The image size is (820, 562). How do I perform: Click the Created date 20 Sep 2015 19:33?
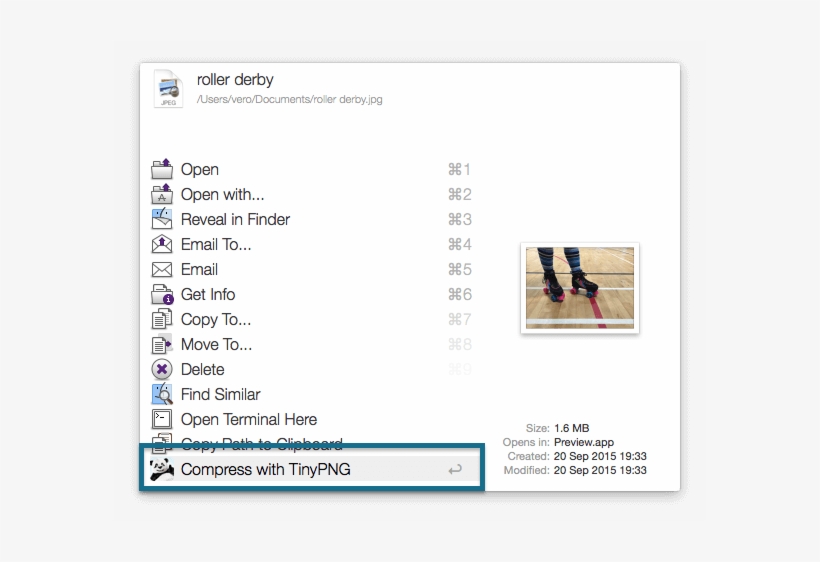[x=600, y=456]
